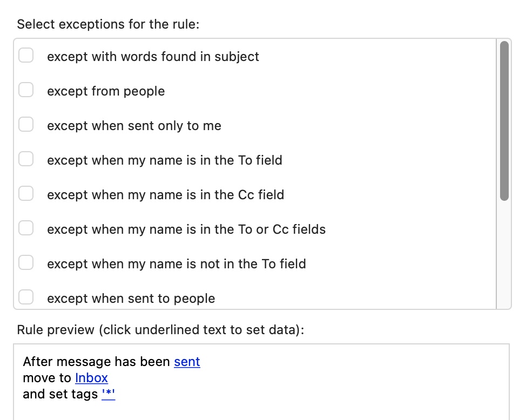Click the 'Rule preview' heading text
Viewport: 526px width, 420px height.
pyautogui.click(x=160, y=330)
